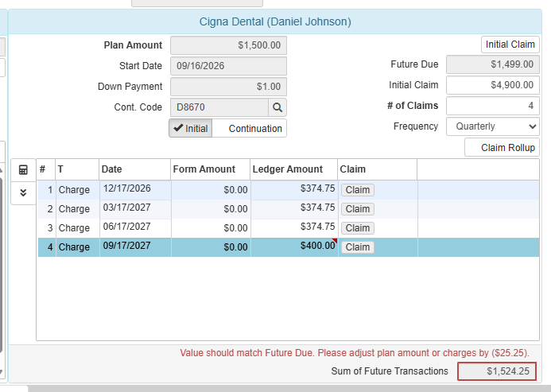Select the Continuation toggle option
The image size is (551, 392).
point(250,128)
